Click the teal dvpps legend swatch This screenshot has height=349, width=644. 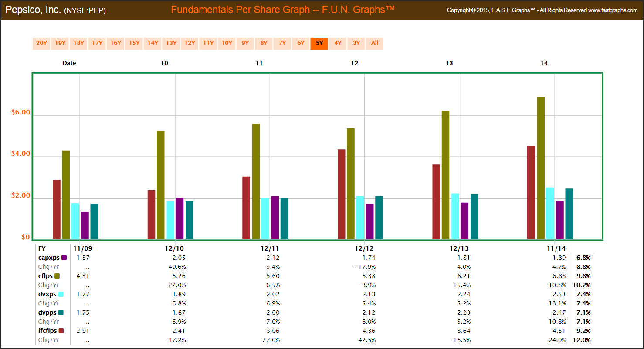(x=61, y=312)
